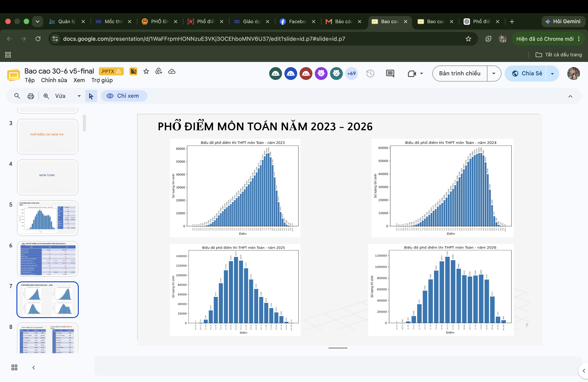This screenshot has height=382, width=588.
Task: Open the Tệp menu
Action: pos(30,80)
